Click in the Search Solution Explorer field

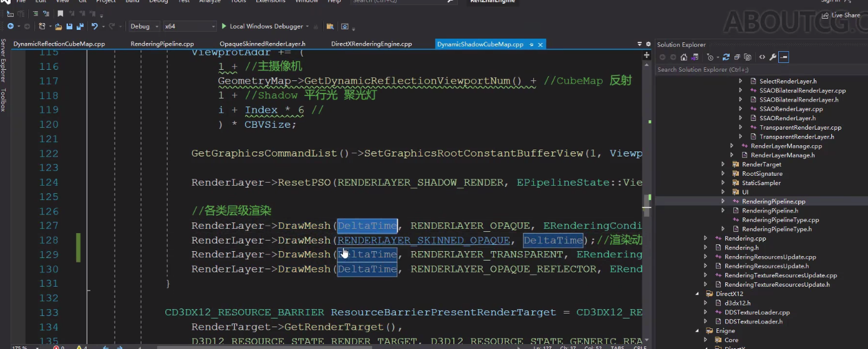[761, 70]
